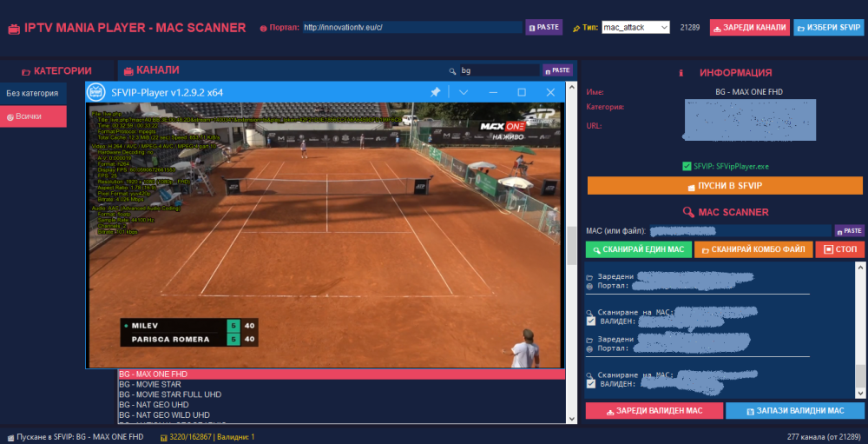The image size is (868, 444).
Task: Click the red Стоп button
Action: pyautogui.click(x=839, y=249)
